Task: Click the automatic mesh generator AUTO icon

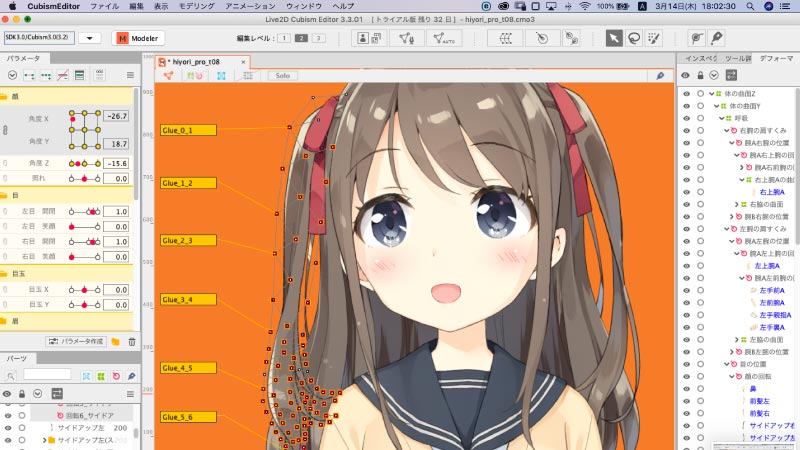Action: click(x=443, y=38)
